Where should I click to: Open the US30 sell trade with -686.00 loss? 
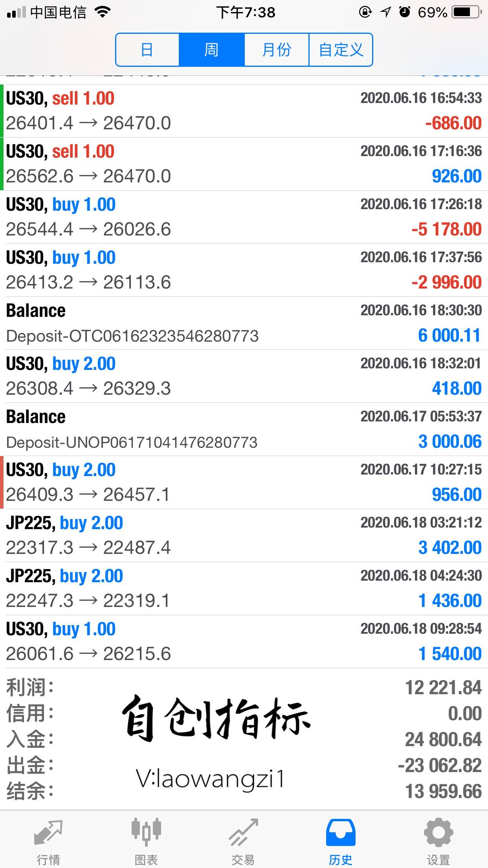[x=244, y=111]
